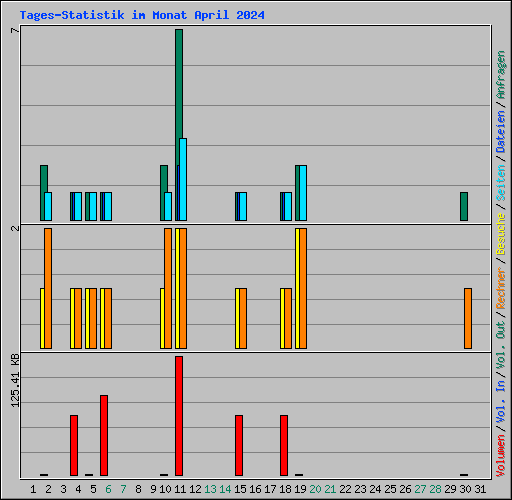Click the orange Rechner bar for day 2
Viewport: 512px width, 500px height.
48,288
